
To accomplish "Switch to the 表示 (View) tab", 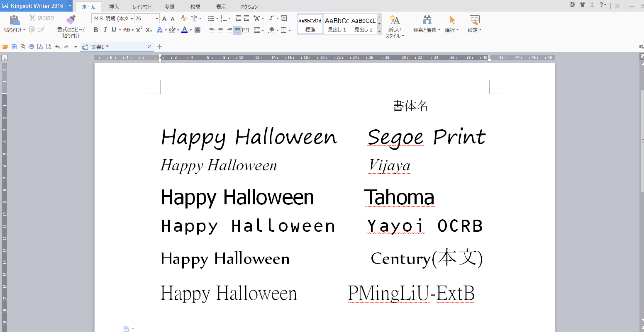I will click(x=221, y=7).
